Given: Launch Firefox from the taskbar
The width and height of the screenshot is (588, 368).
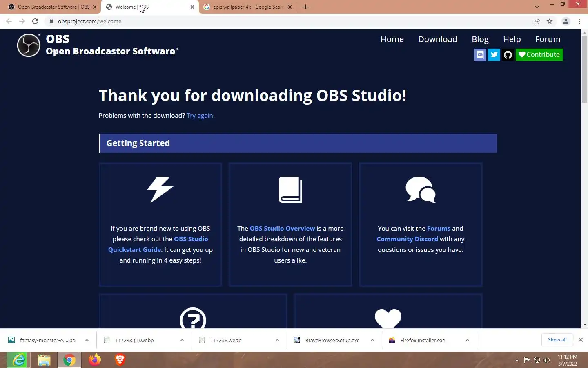Looking at the screenshot, I should pos(95,360).
